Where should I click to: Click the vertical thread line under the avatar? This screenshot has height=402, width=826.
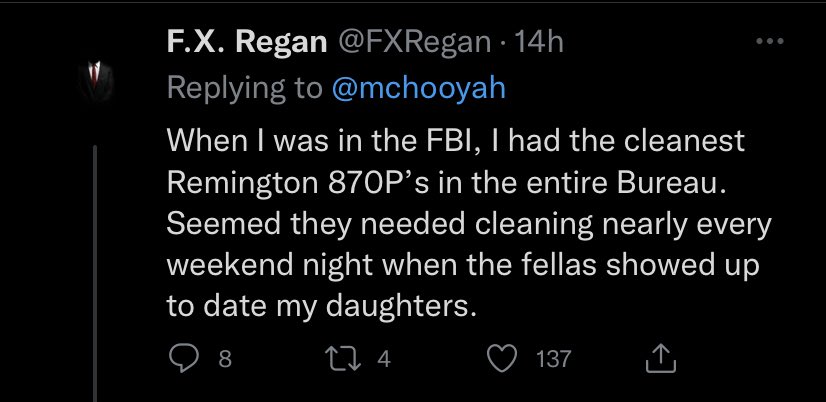coord(97,250)
